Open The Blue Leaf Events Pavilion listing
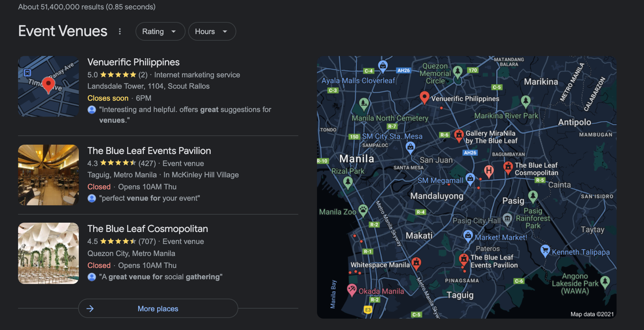Image resolution: width=644 pixels, height=330 pixels. 149,151
